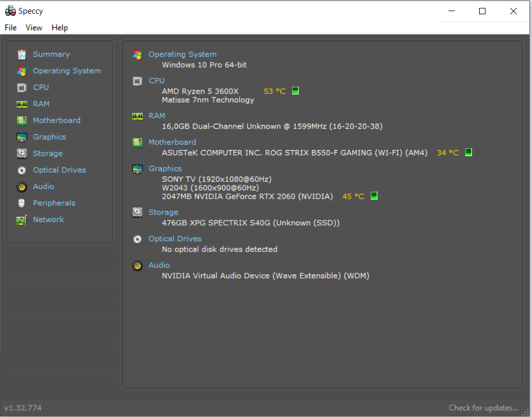Click the Graphics monitor icon in the summary panel

coord(137,169)
